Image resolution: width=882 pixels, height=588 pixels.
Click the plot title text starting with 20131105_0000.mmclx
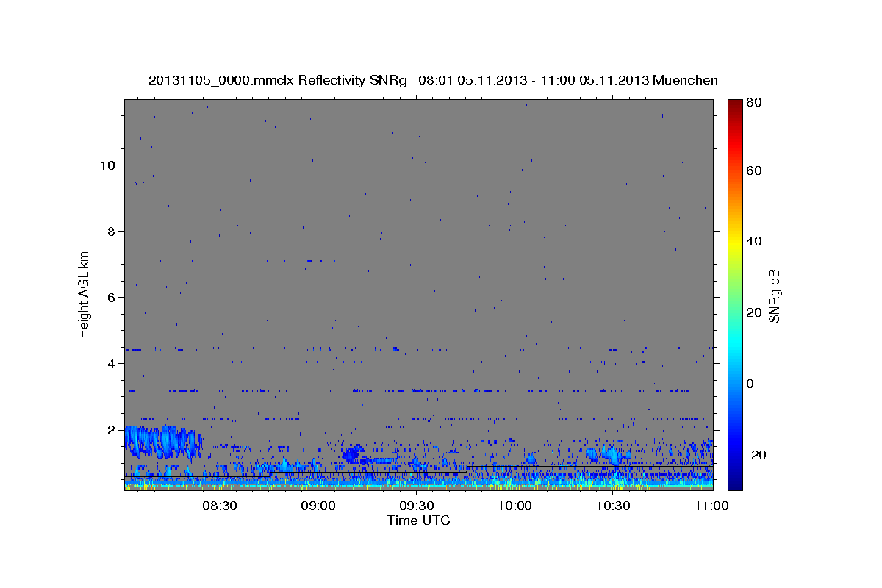433,80
